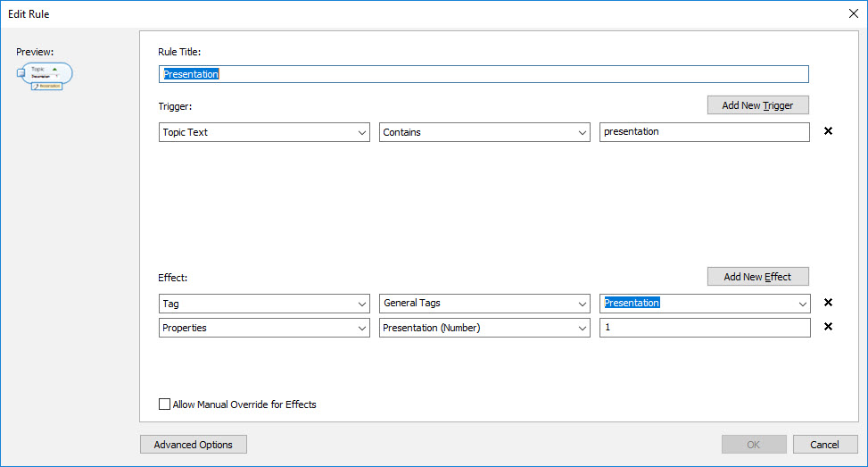This screenshot has width=868, height=467.
Task: Open the Properties effect type dropdown
Action: 264,329
